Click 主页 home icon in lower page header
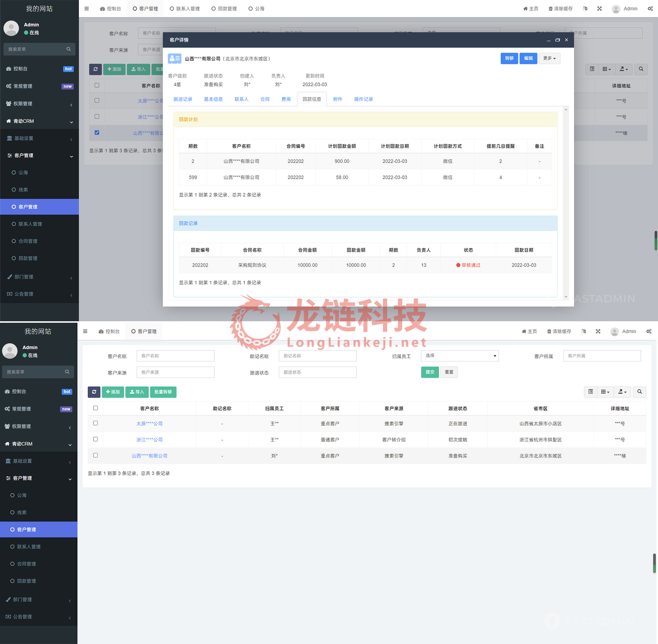Viewport: 658px width, 644px height. click(x=524, y=331)
